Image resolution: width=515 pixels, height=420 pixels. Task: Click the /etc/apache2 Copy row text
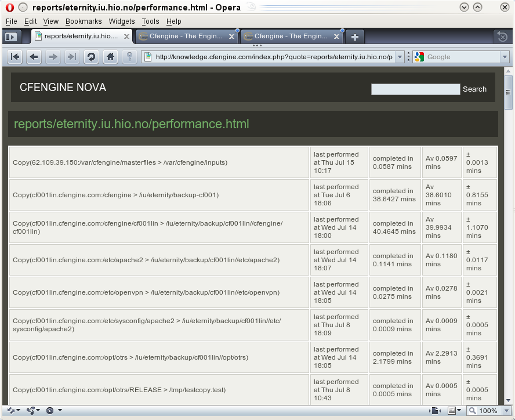coord(146,260)
